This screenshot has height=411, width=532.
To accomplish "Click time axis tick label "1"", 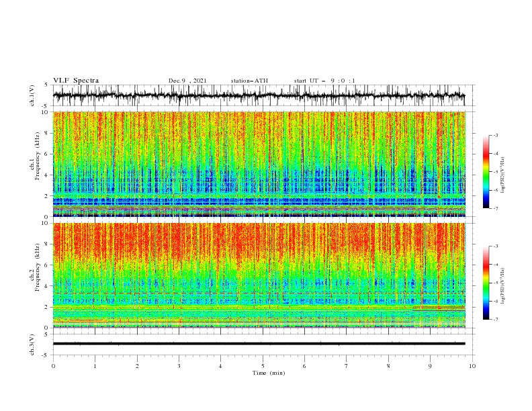I will click(95, 366).
